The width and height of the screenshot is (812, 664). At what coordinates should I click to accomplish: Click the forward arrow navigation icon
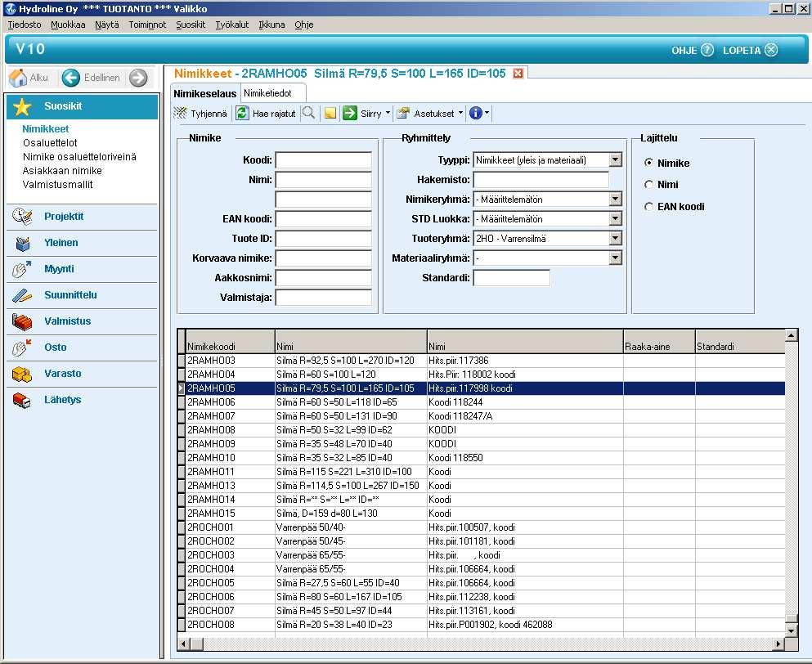point(138,78)
